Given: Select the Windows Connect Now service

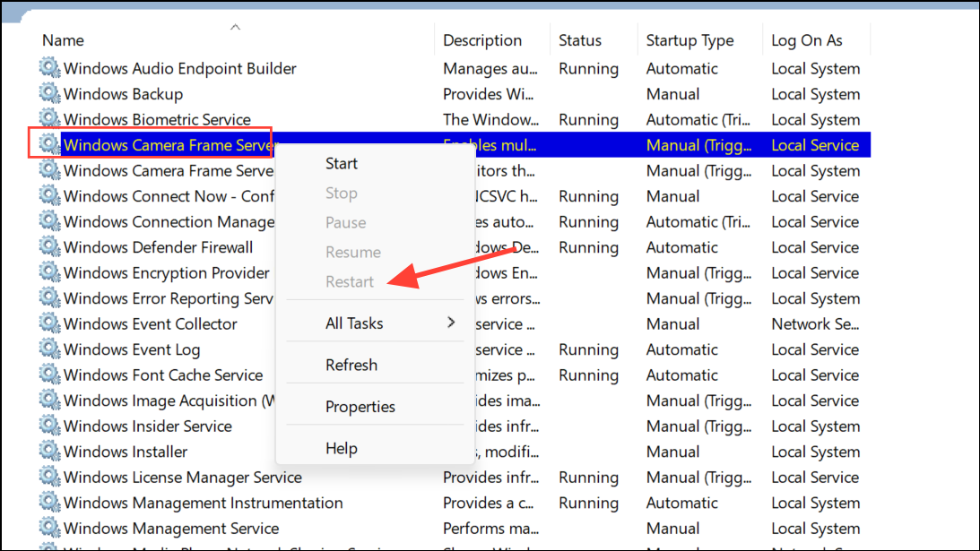Looking at the screenshot, I should (x=169, y=196).
